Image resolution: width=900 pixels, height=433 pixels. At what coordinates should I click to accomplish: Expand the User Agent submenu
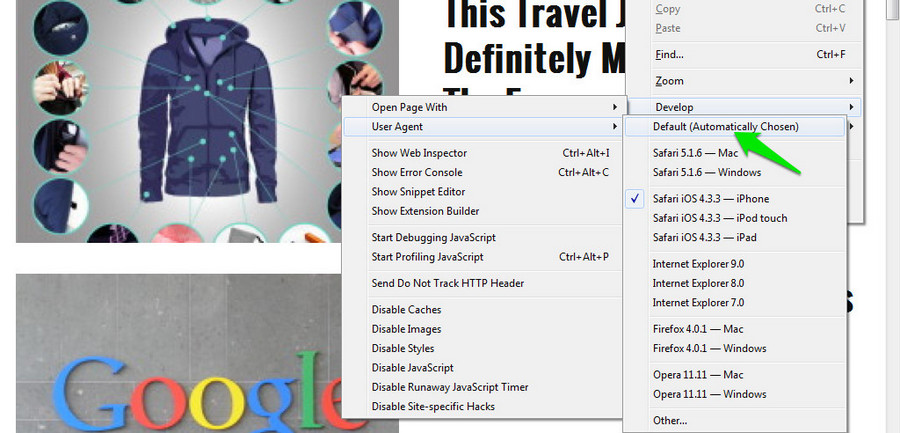tap(482, 126)
